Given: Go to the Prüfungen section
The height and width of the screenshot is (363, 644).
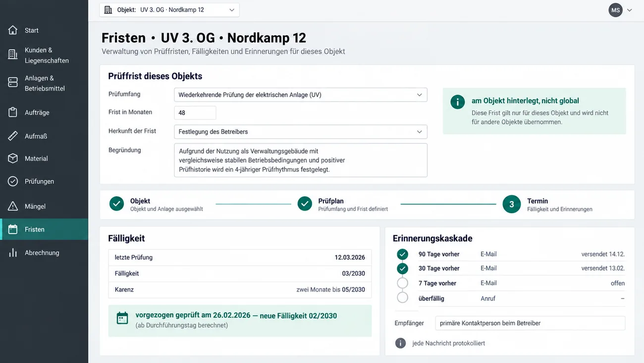Looking at the screenshot, I should point(44,181).
